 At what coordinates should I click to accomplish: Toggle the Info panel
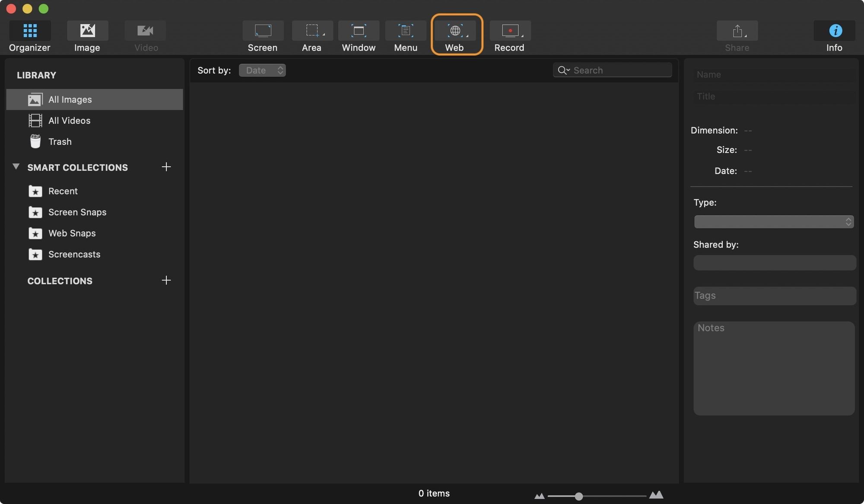(835, 31)
